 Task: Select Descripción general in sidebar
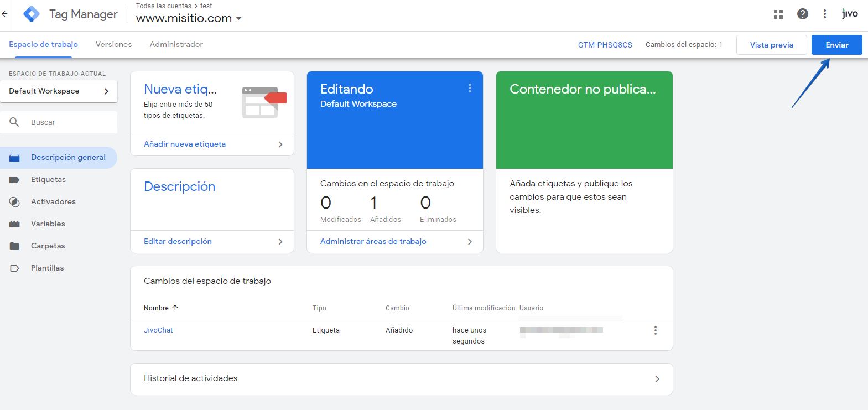click(x=59, y=158)
